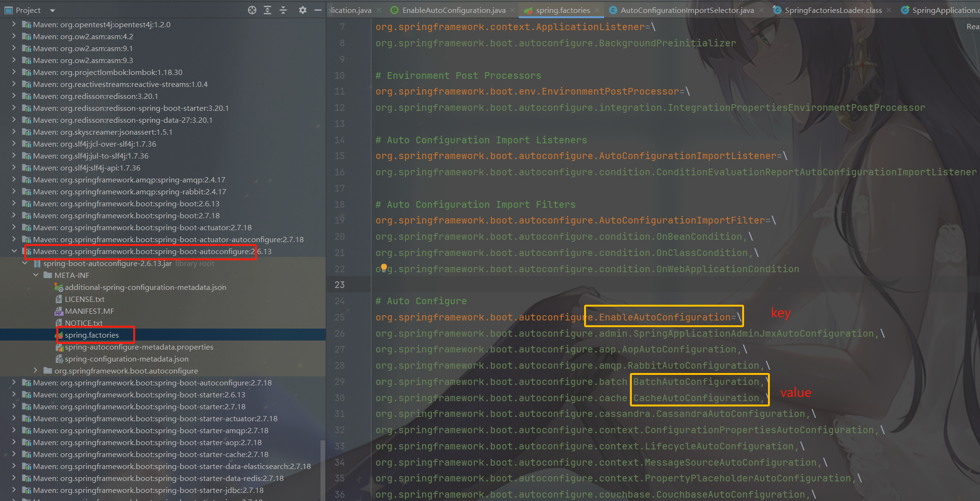Screen dimensions: 980x501
Task: Click '# Environment Post Processors' comment
Action: pyautogui.click(x=458, y=75)
